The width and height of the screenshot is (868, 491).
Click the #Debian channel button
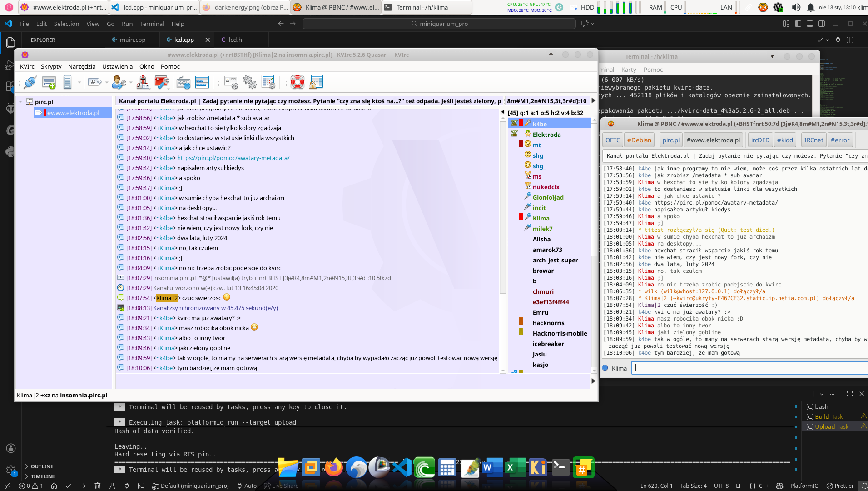(639, 140)
